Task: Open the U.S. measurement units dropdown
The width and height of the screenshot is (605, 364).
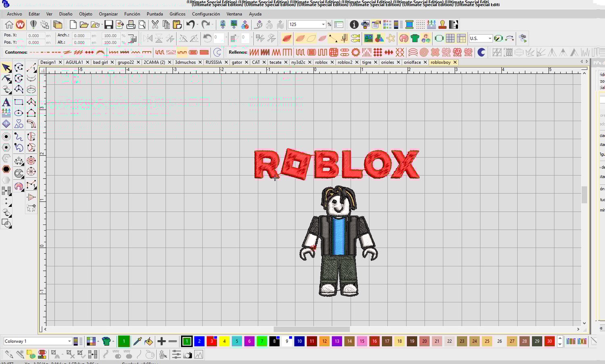Action: pyautogui.click(x=490, y=39)
